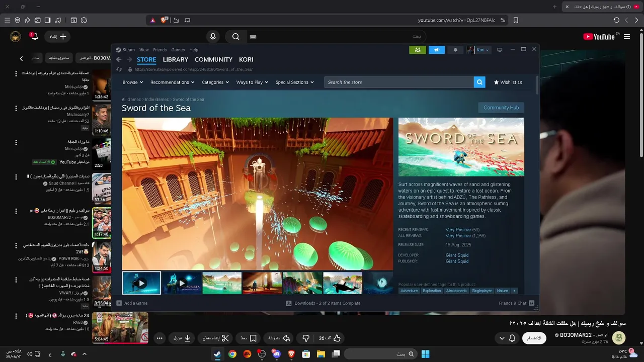Click the Add a Game plus icon

(x=119, y=303)
